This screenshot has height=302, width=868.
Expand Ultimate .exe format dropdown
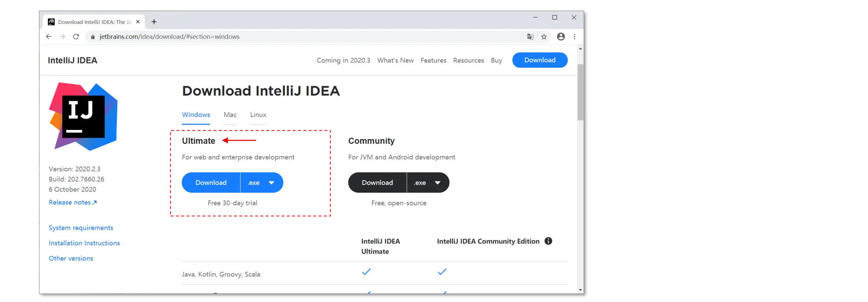pyautogui.click(x=261, y=182)
